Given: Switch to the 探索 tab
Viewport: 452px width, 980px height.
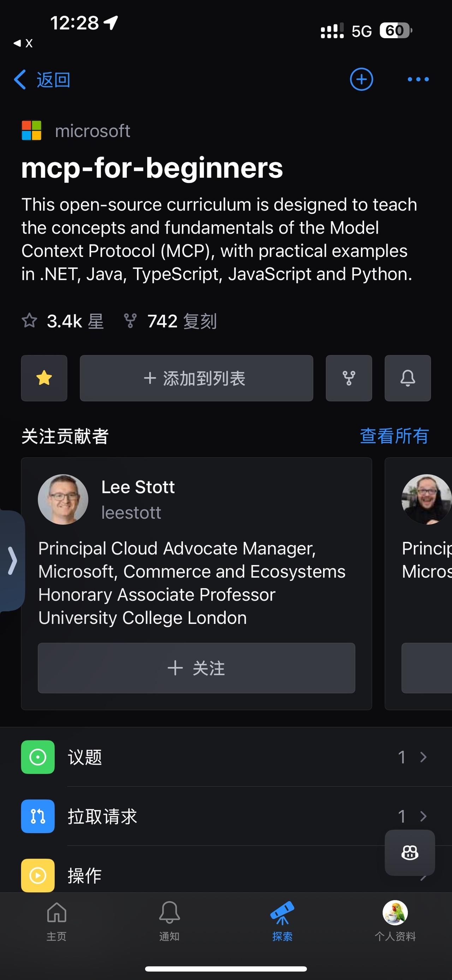Looking at the screenshot, I should 282,921.
